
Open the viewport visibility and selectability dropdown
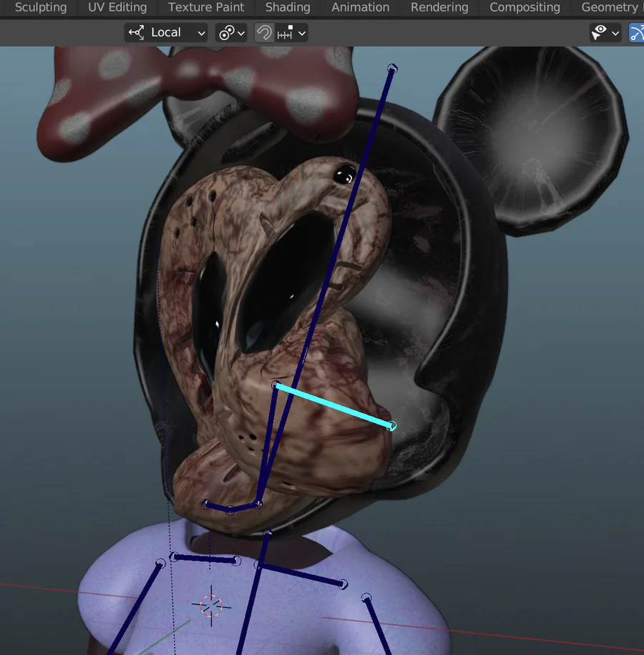point(605,33)
